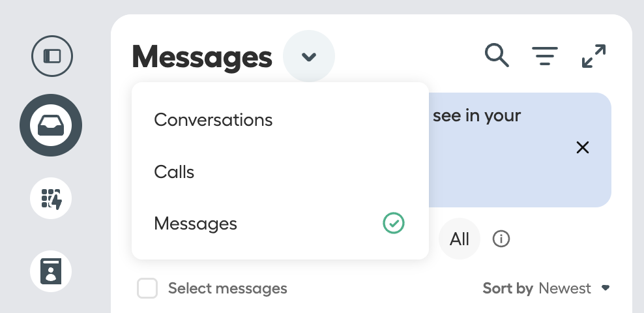Dismiss the blue banner with X
This screenshot has height=313, width=644.
[583, 147]
